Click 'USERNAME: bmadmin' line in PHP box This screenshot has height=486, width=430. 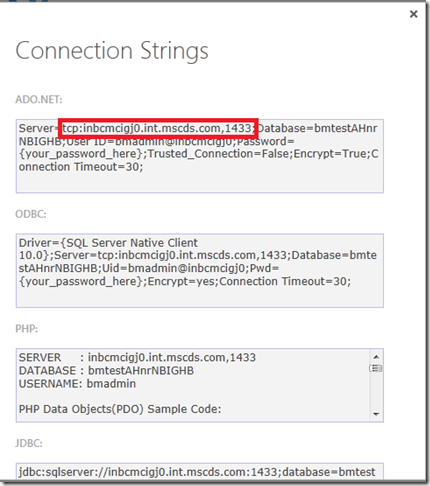pyautogui.click(x=77, y=384)
